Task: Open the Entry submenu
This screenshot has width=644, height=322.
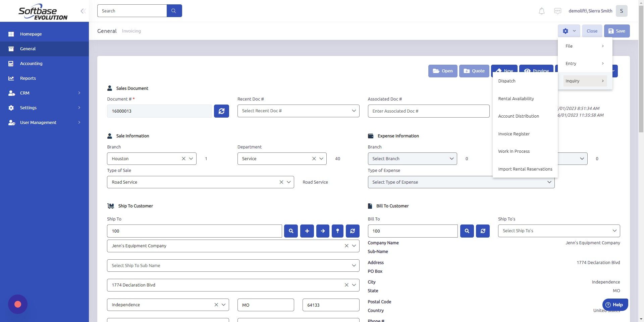Action: 585,63
